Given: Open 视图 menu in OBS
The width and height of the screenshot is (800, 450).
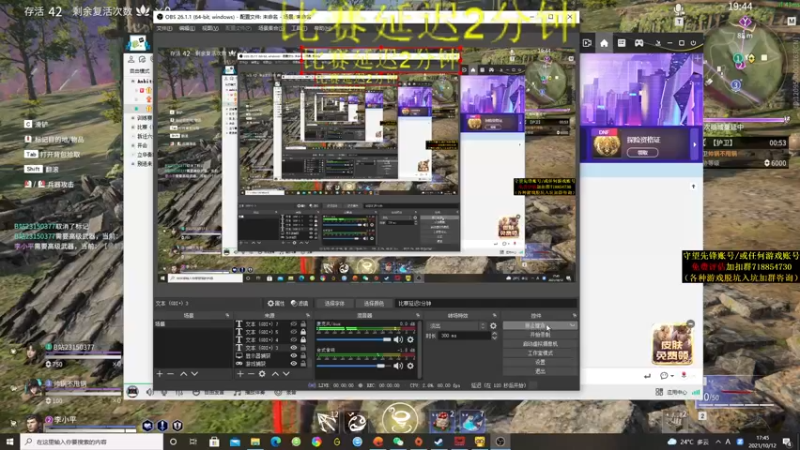Looking at the screenshot, I should click(210, 29).
